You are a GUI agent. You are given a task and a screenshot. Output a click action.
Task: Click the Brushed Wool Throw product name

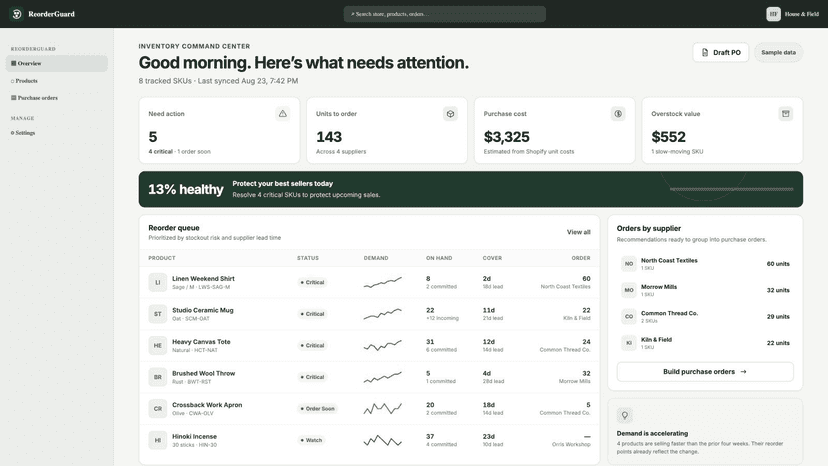coord(203,373)
